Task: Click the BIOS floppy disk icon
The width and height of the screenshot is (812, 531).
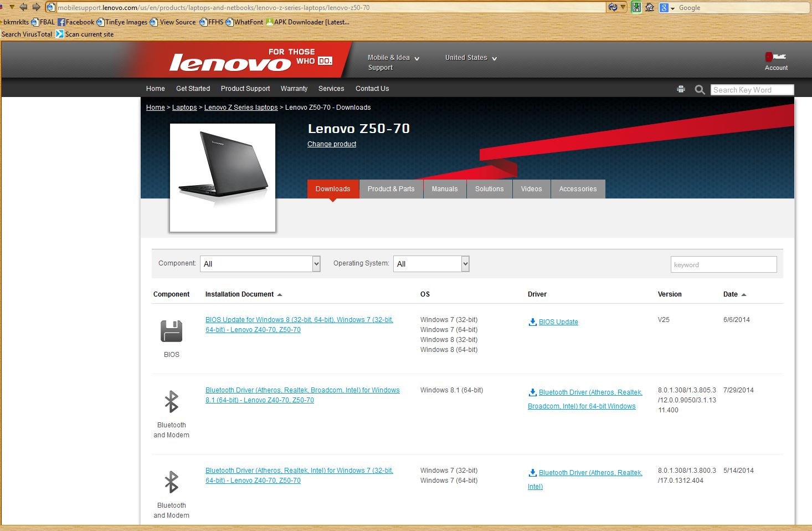Action: click(172, 331)
